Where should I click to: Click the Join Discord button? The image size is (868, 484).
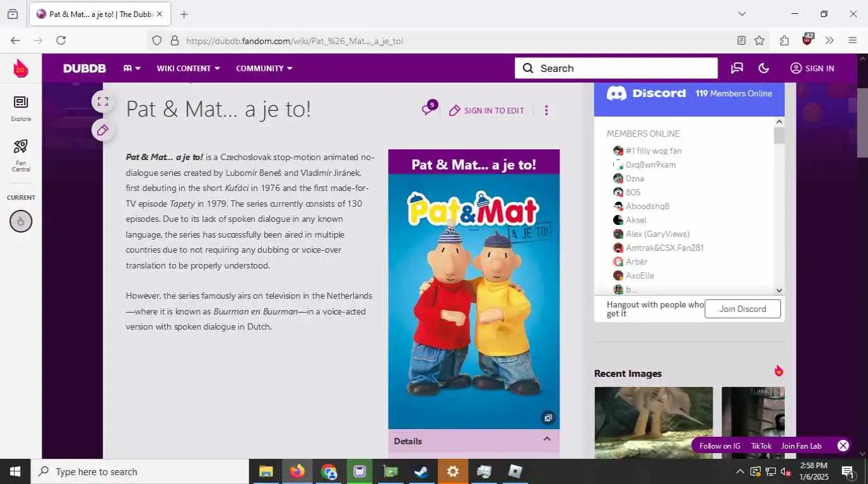pyautogui.click(x=742, y=309)
